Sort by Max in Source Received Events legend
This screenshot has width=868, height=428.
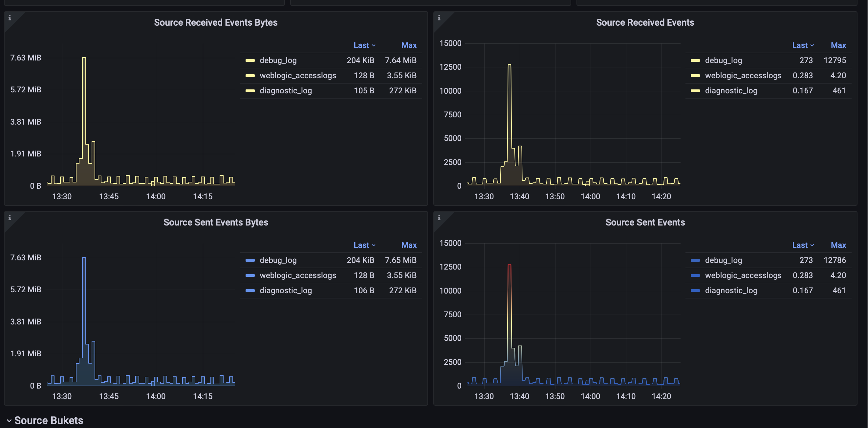[x=838, y=45]
